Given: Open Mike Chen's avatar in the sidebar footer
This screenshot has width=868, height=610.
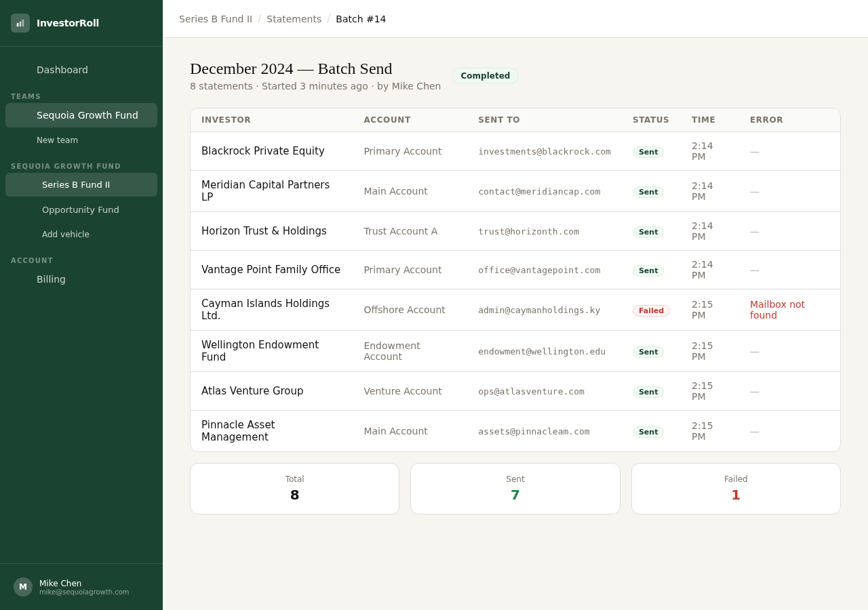Looking at the screenshot, I should click(x=22, y=586).
